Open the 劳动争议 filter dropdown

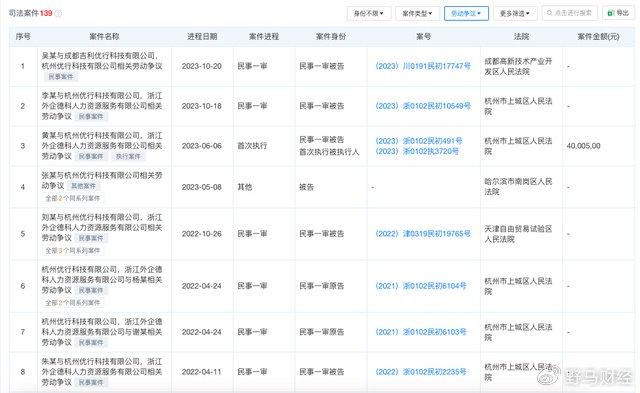coord(466,13)
